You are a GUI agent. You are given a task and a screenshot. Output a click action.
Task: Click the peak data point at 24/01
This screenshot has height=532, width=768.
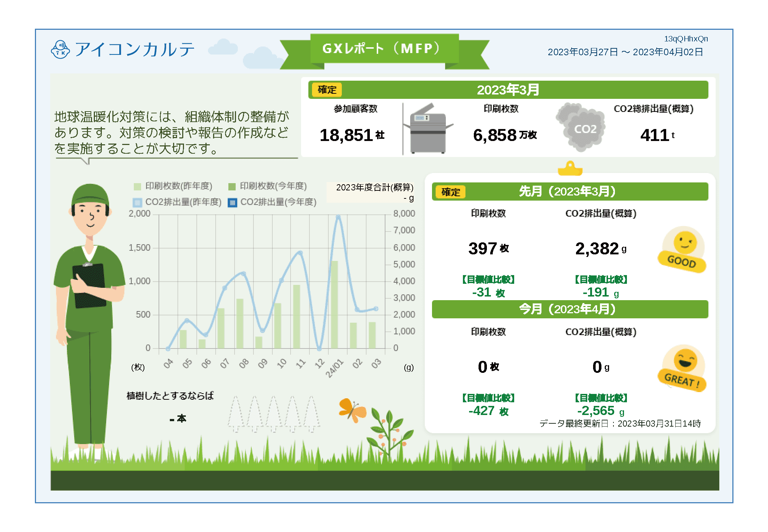tap(338, 217)
